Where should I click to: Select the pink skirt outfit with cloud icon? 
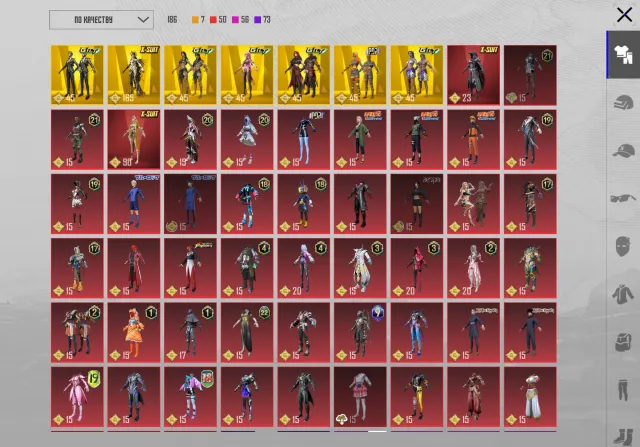pos(360,397)
